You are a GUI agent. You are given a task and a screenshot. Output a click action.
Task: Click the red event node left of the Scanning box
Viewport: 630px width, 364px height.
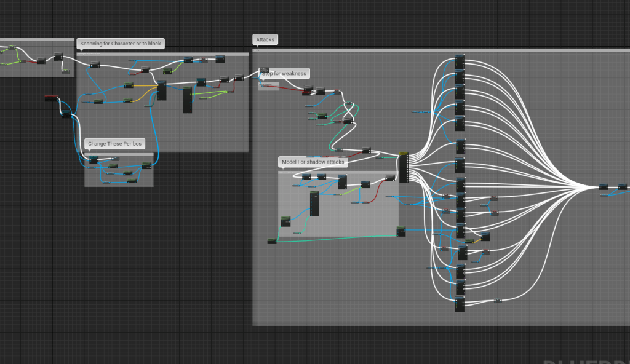pyautogui.click(x=52, y=98)
